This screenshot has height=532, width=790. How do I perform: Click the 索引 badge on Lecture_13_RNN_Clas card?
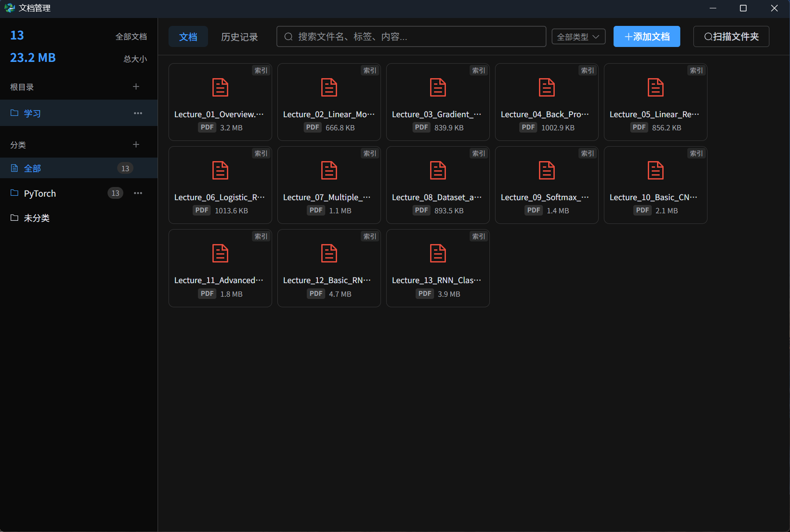point(479,236)
